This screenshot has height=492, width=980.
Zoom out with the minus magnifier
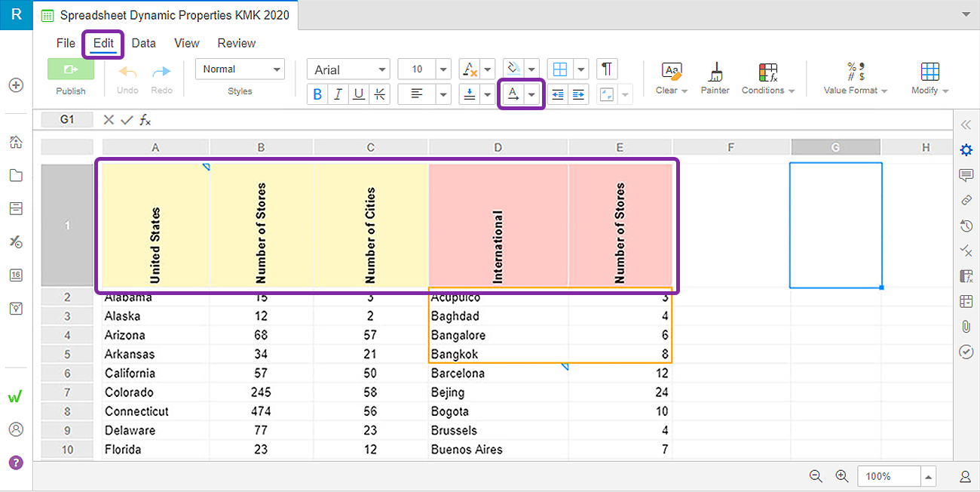816,476
